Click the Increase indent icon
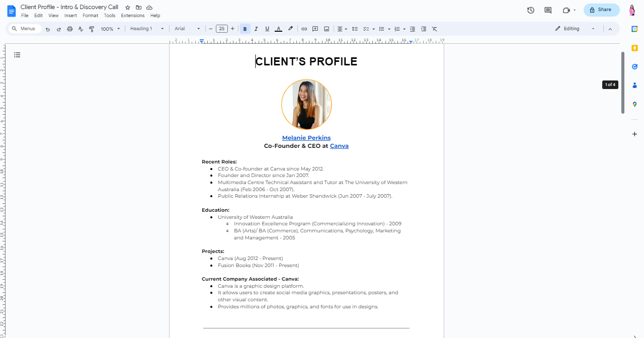Screen dimensions: 644x338 coord(424,29)
